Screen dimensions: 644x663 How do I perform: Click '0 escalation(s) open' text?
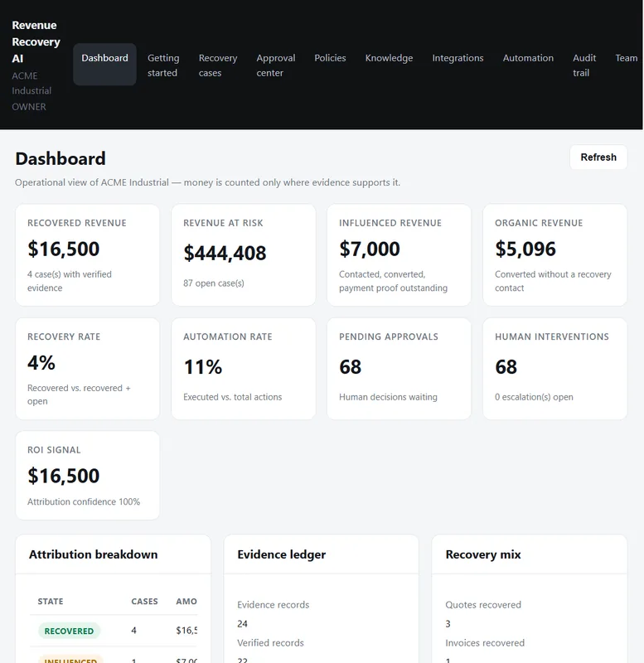tap(534, 397)
